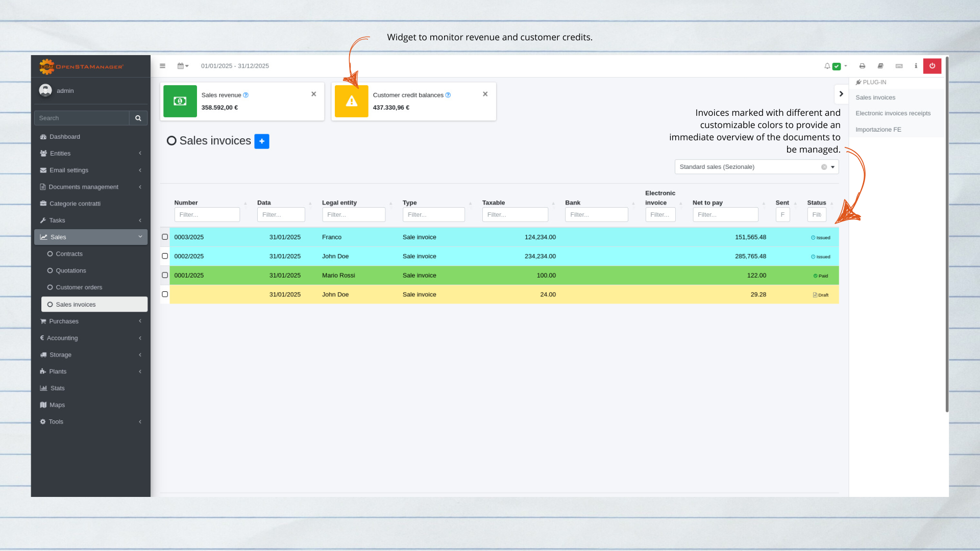Select checkbox for the draft invoice row
This screenshot has width=980, height=551.
(x=165, y=294)
